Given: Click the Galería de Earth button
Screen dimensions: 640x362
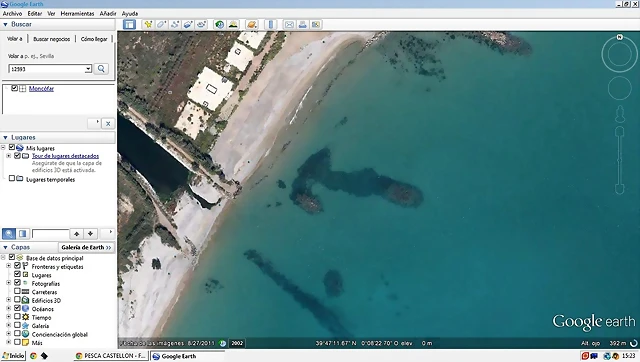Looking at the screenshot, I should (86, 247).
